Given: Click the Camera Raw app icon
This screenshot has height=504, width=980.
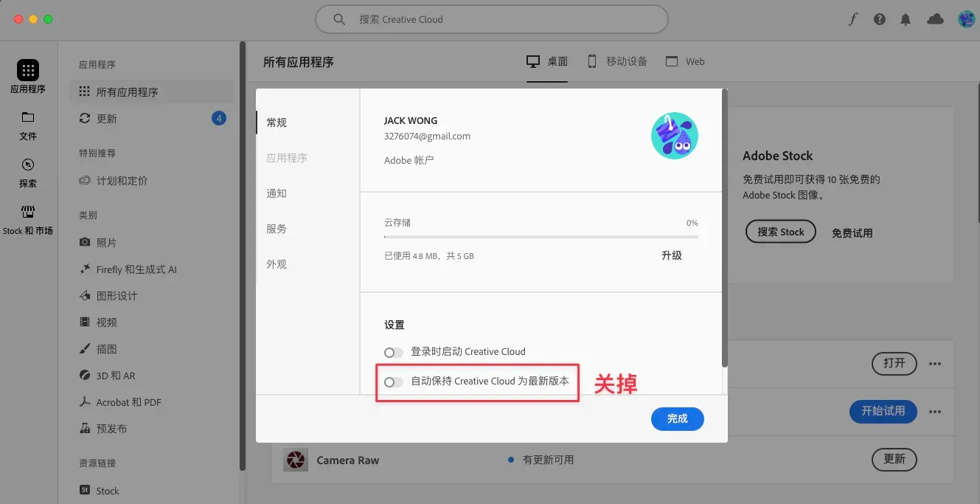Looking at the screenshot, I should point(295,460).
